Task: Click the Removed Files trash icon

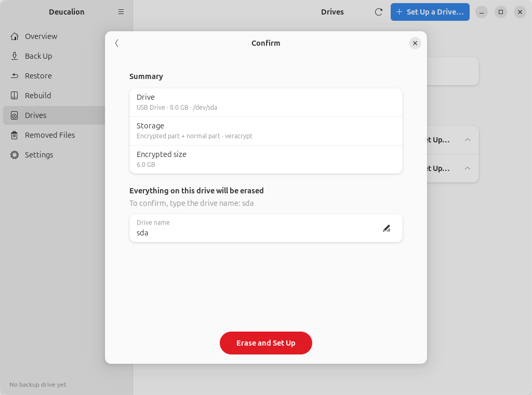Action: pos(14,135)
